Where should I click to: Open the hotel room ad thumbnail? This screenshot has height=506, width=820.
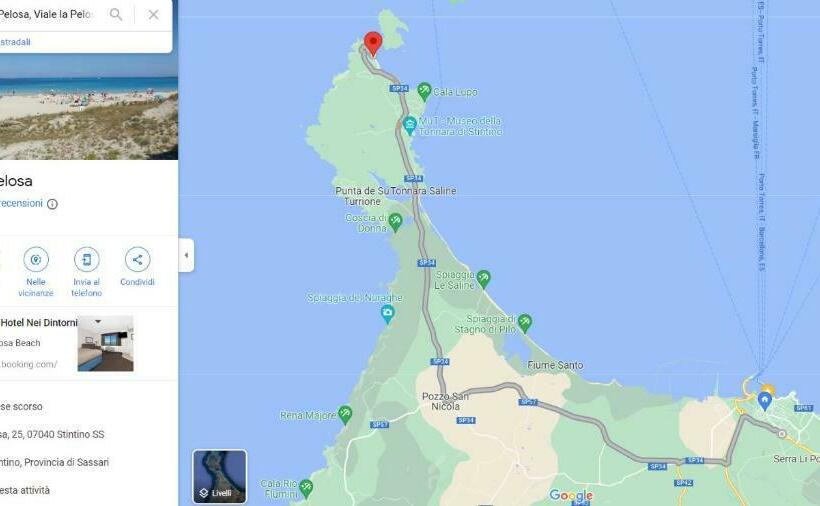coord(106,343)
